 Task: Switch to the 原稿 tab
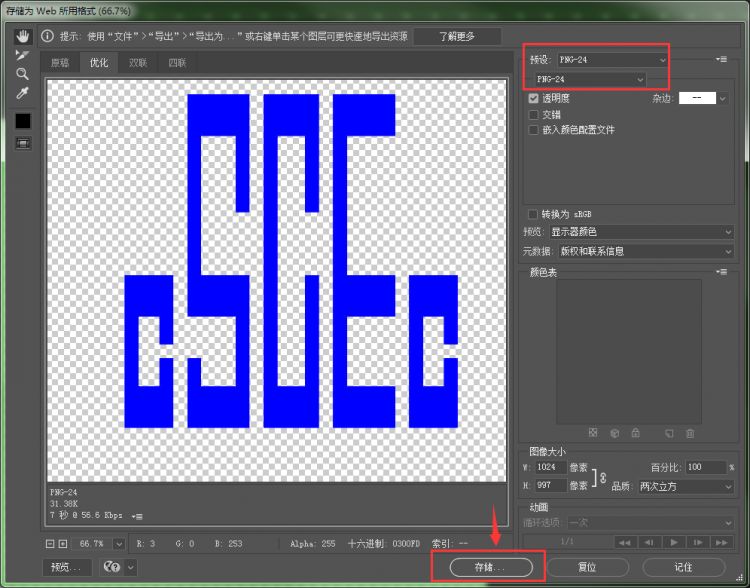[x=60, y=63]
